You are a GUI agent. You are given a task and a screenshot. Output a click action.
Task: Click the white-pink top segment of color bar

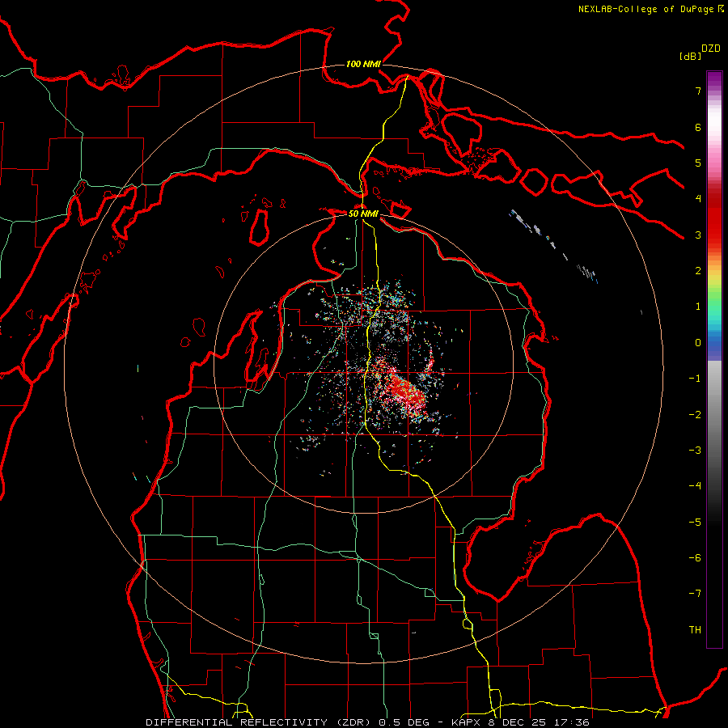(x=714, y=123)
